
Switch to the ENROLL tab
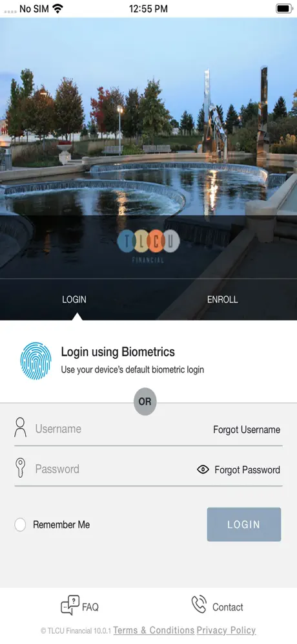pos(222,299)
